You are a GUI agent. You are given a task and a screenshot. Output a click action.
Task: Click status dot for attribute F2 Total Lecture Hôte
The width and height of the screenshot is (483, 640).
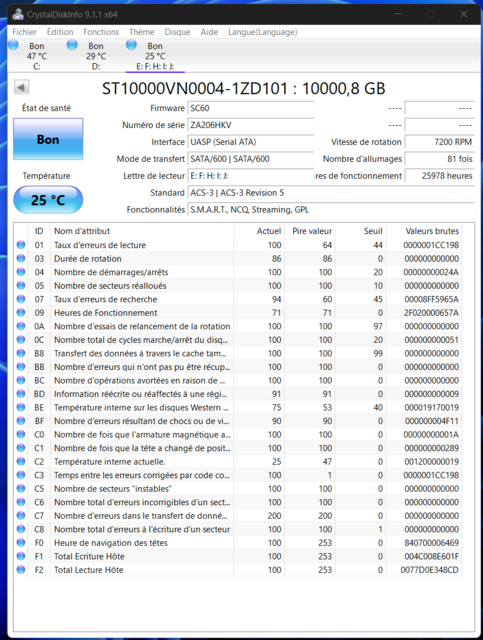(21, 570)
